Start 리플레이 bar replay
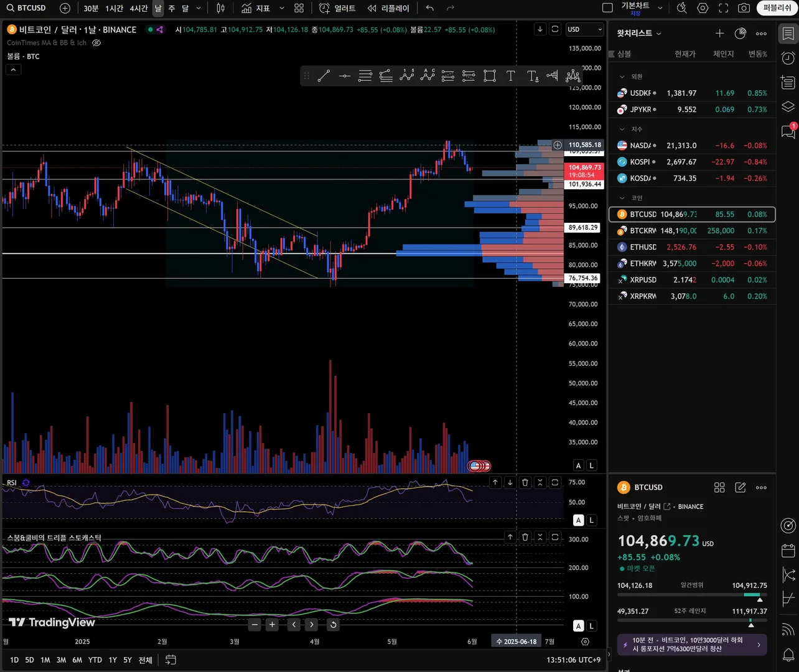Screen dimensions: 799x672 coord(388,8)
